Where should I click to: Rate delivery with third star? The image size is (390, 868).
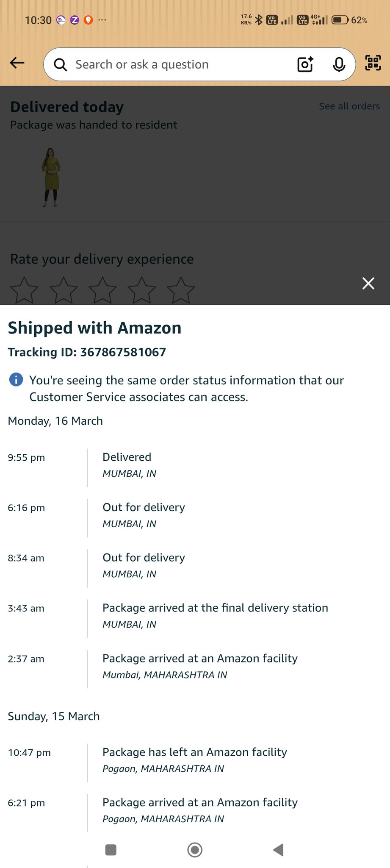tap(102, 290)
